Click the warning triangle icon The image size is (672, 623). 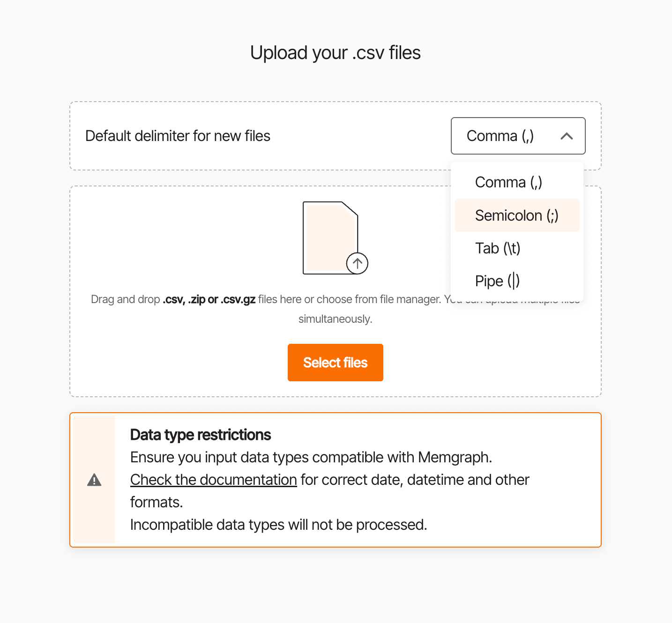point(94,480)
